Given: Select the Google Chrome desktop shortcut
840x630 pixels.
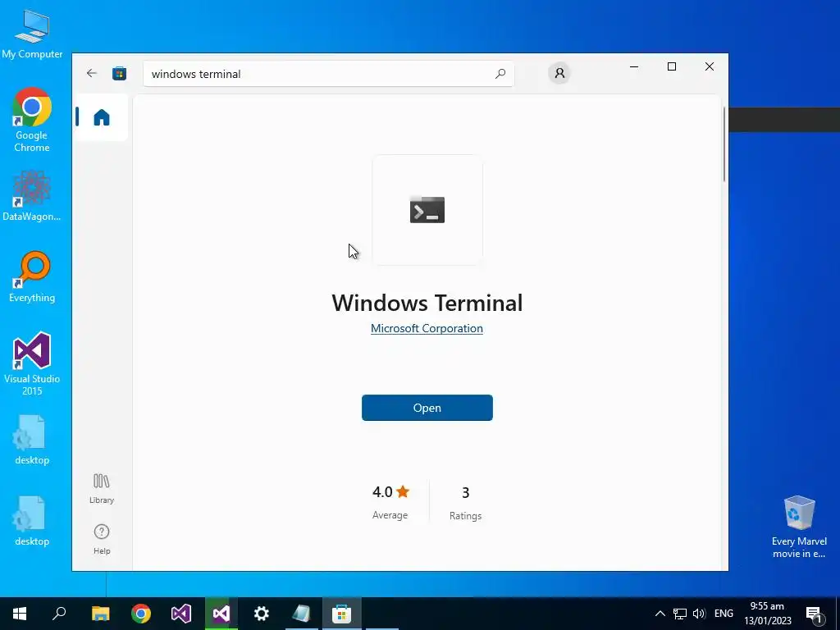Looking at the screenshot, I should [x=32, y=120].
